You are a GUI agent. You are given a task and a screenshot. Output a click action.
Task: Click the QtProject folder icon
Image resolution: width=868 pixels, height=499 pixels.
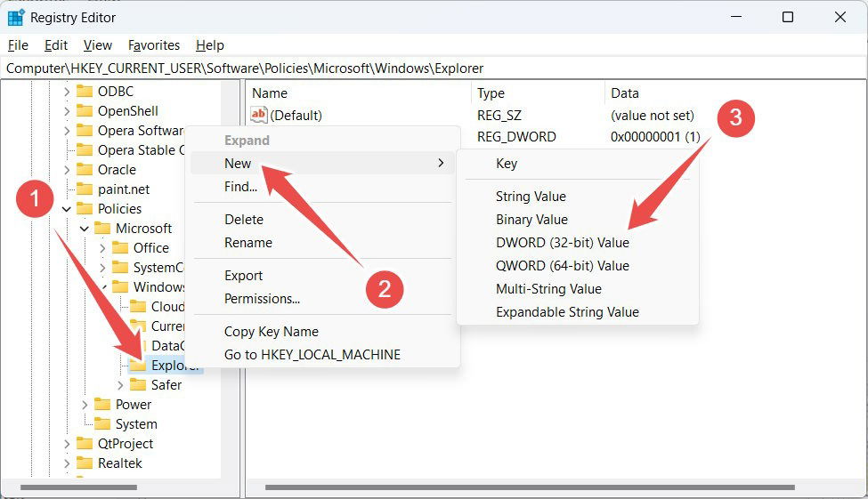[x=85, y=444]
